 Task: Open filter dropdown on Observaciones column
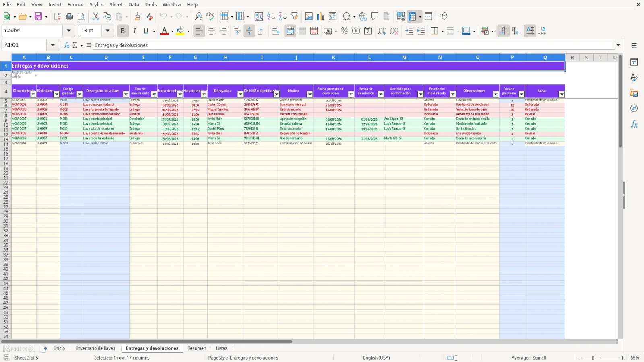click(495, 94)
